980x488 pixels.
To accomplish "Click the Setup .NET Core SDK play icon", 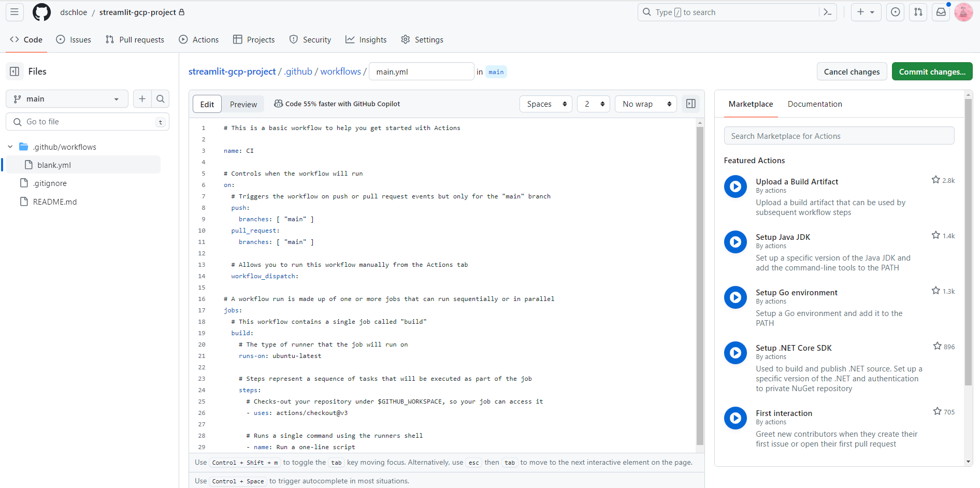I will (x=736, y=353).
